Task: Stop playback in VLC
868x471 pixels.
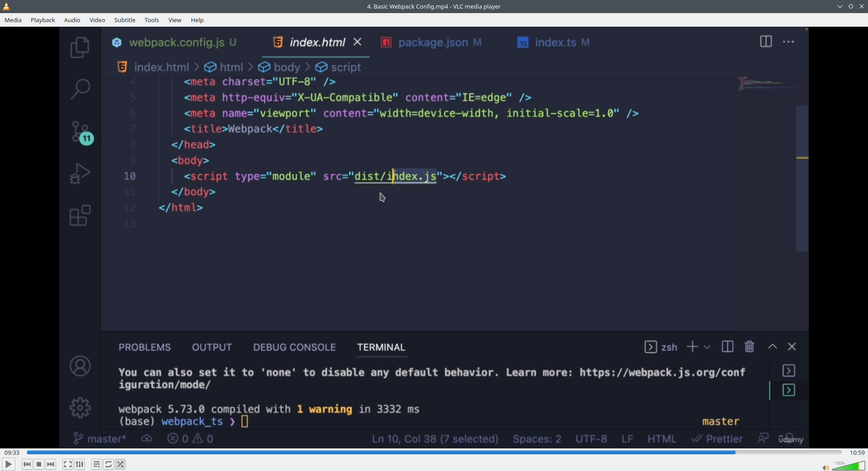Action: (x=39, y=464)
